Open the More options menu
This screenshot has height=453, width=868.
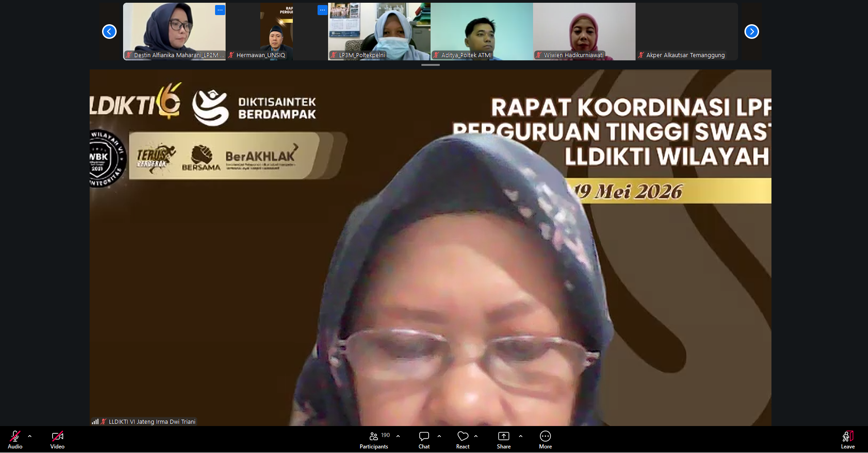coord(545,440)
